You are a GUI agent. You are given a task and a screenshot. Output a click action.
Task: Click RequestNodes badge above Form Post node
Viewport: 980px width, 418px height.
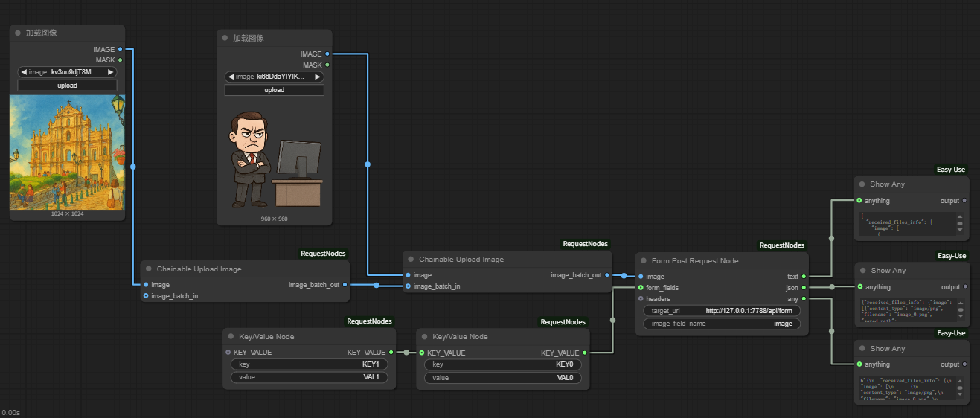[x=782, y=245]
